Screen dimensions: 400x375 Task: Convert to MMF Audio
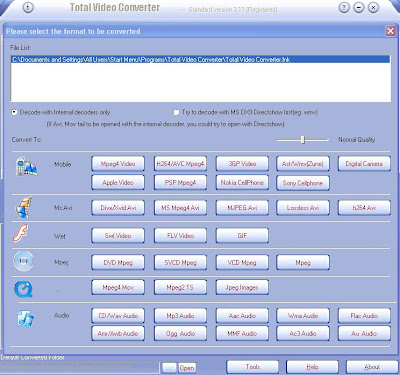point(242,333)
